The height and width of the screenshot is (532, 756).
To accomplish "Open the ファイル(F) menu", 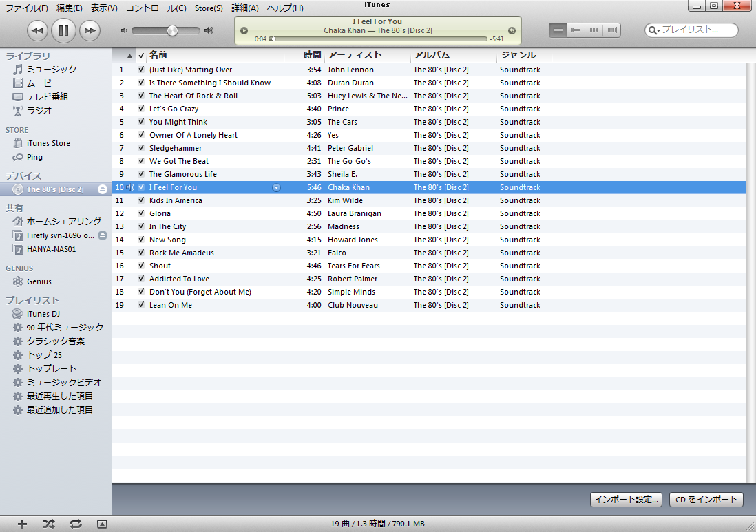I will pos(27,8).
